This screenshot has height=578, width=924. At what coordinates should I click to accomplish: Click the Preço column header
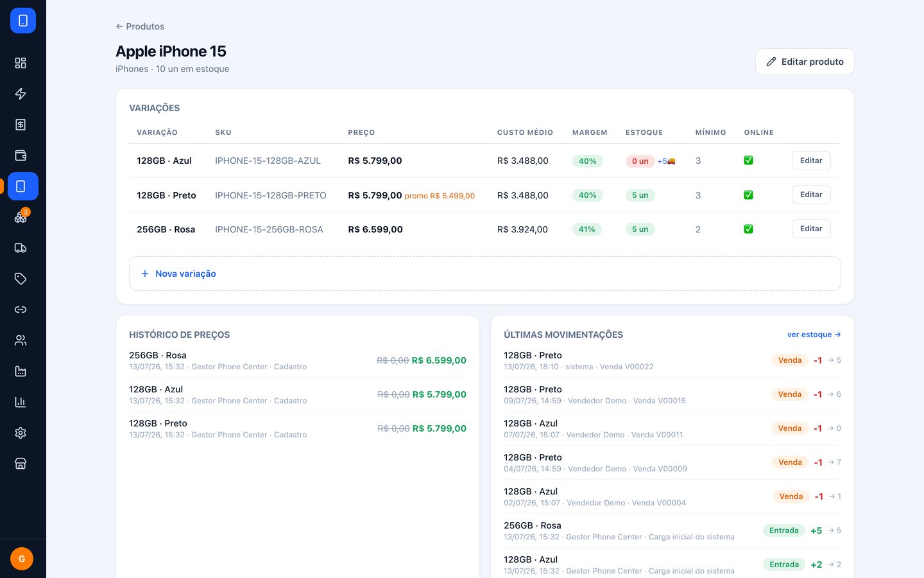click(x=361, y=132)
